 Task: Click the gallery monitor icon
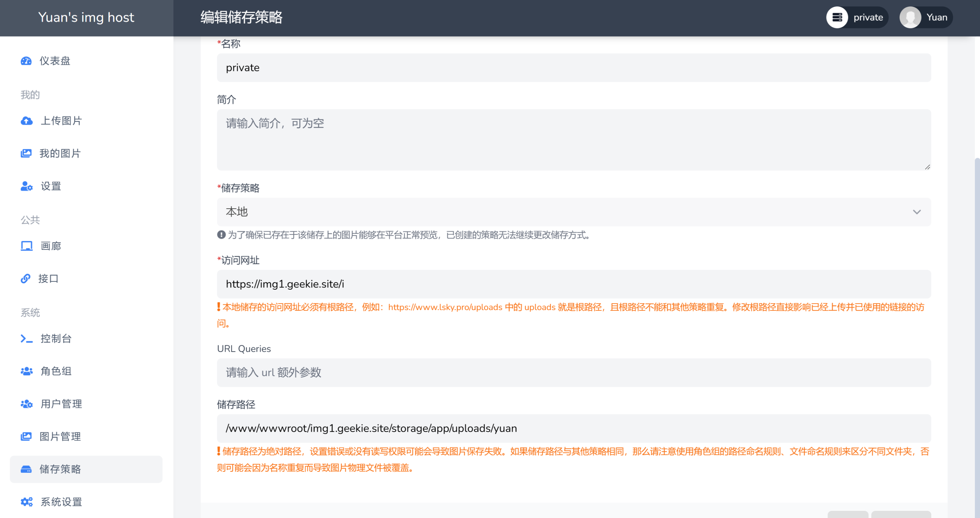pyautogui.click(x=26, y=246)
